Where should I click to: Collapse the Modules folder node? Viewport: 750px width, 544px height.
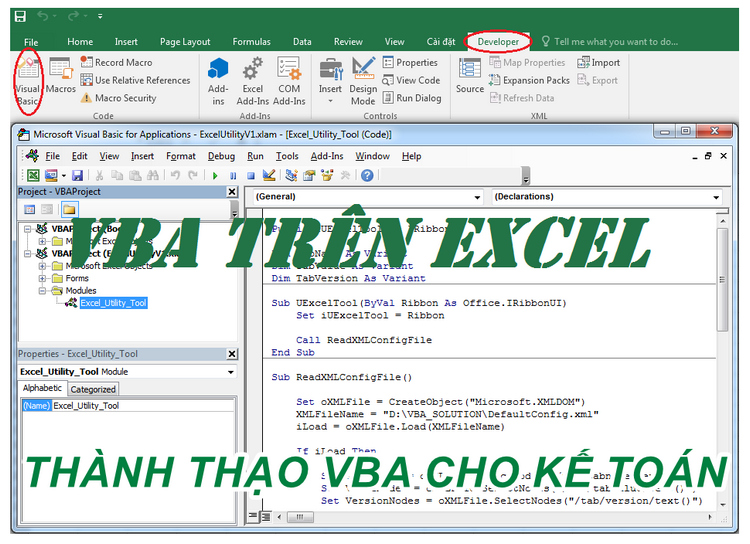pos(43,290)
